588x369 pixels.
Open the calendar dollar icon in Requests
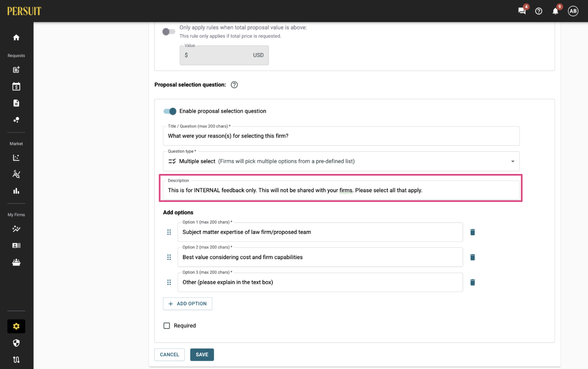point(16,87)
